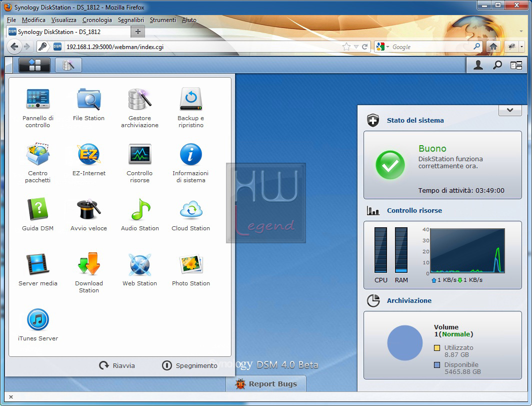This screenshot has height=406, width=532.
Task: Open Archiviazione widget heading
Action: 409,300
